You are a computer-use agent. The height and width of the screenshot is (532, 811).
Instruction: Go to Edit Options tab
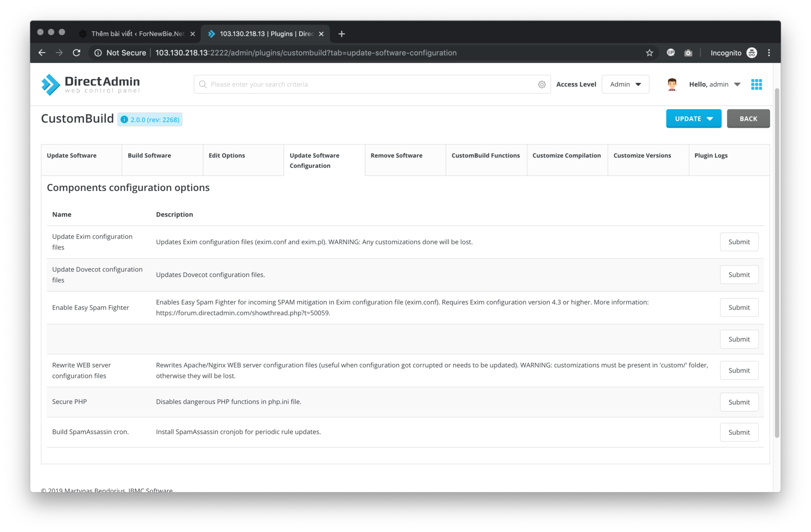243,160
